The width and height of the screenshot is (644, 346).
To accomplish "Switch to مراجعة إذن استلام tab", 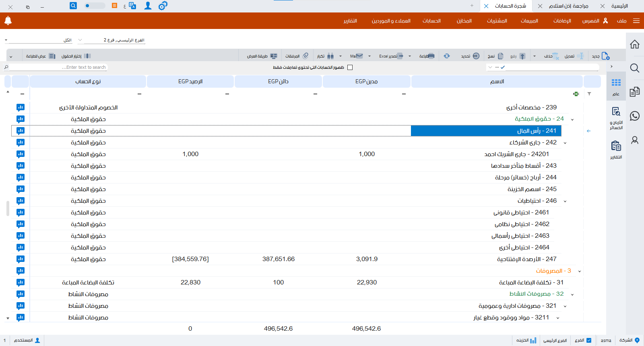I will pyautogui.click(x=568, y=6).
